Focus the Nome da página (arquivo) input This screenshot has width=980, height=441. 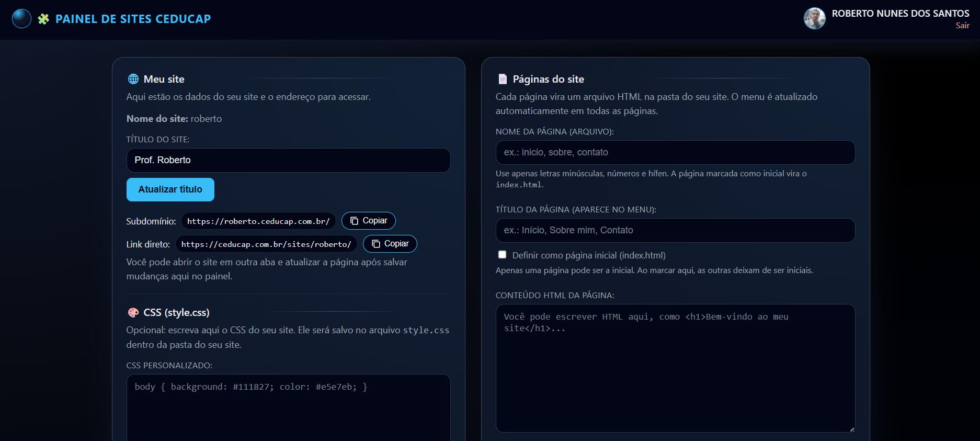(x=675, y=152)
